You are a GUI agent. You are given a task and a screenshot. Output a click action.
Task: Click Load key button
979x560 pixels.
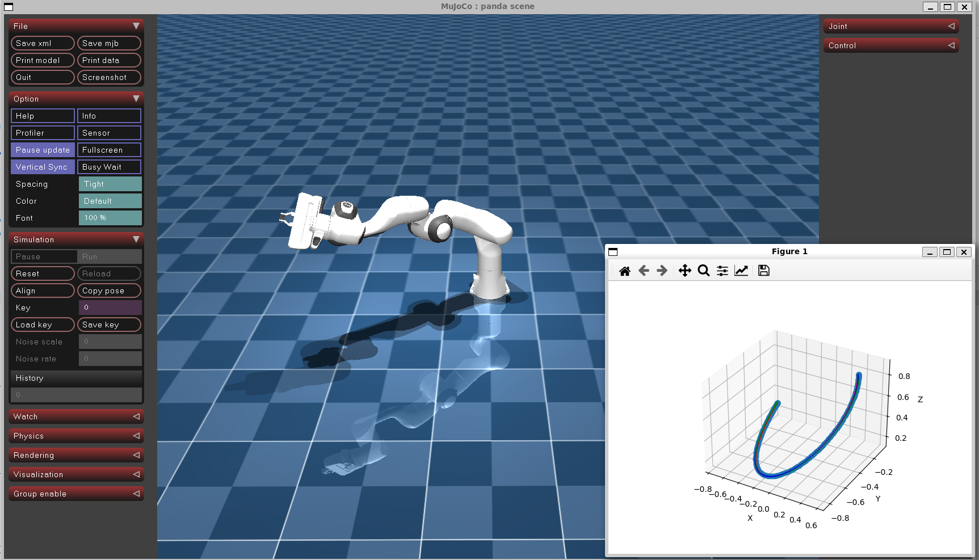point(43,325)
